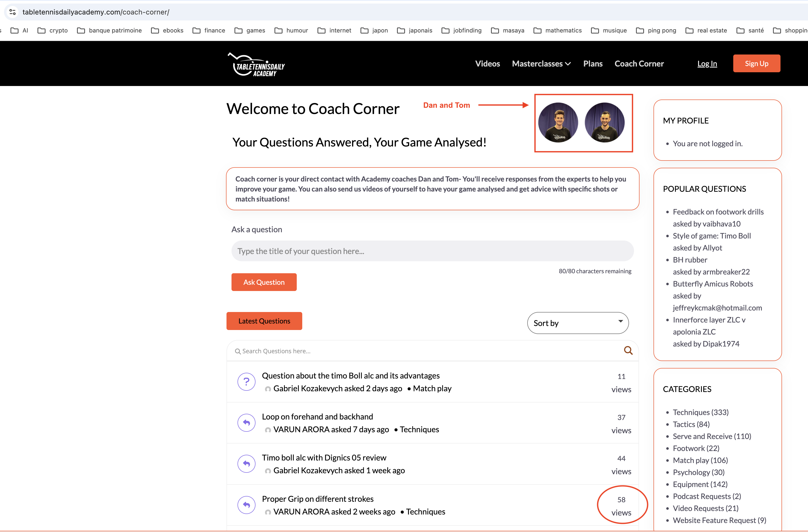
Task: Click the address bar URL
Action: 96,12
